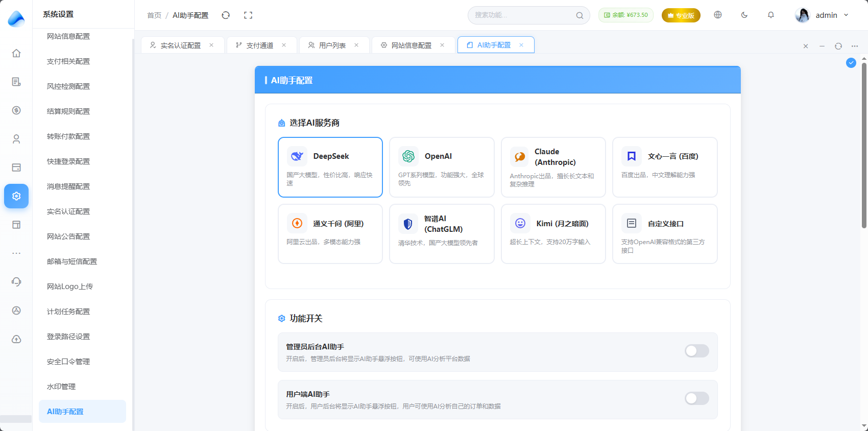Click the app logo at top left

16,18
